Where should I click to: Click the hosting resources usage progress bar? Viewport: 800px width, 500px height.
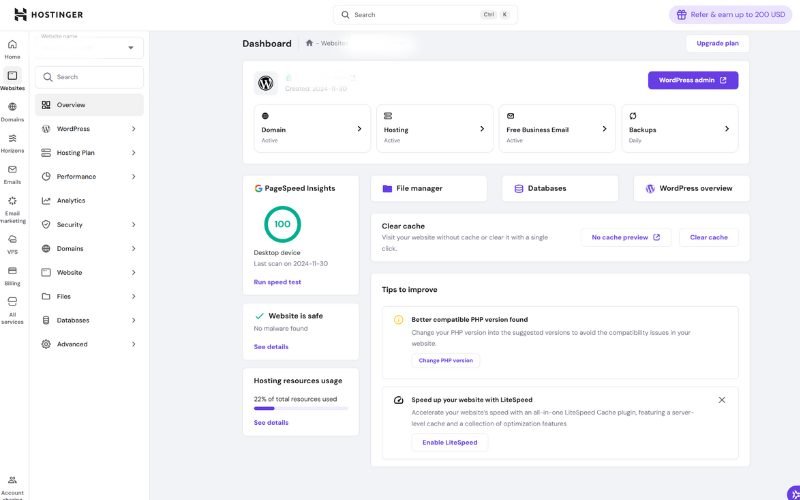point(301,408)
